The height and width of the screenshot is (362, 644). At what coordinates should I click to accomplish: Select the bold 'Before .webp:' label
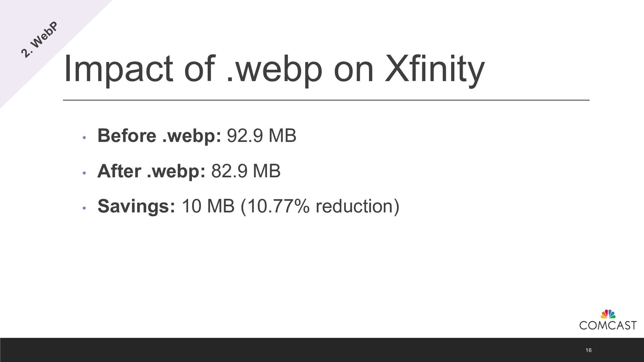tap(159, 136)
